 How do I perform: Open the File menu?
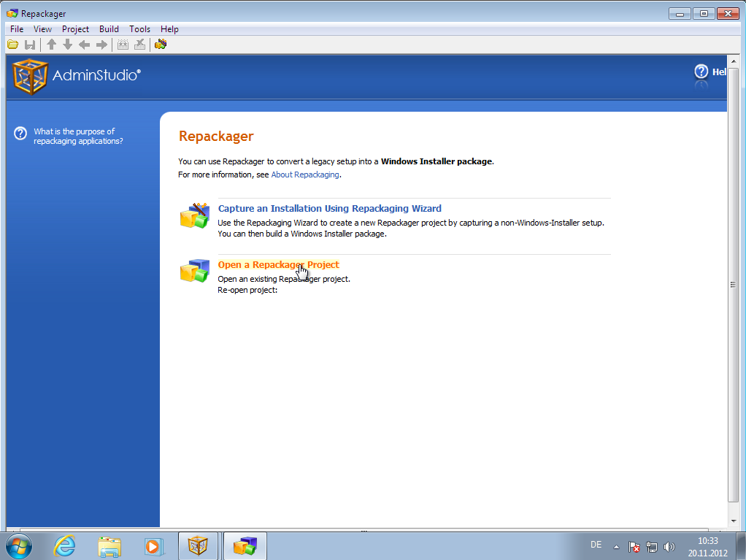click(x=17, y=29)
